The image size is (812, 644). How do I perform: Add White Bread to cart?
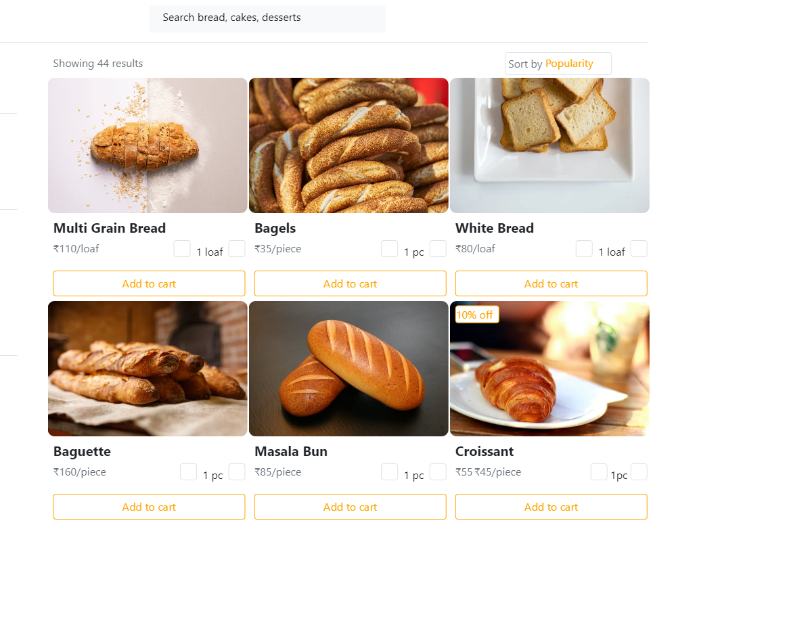click(x=551, y=283)
